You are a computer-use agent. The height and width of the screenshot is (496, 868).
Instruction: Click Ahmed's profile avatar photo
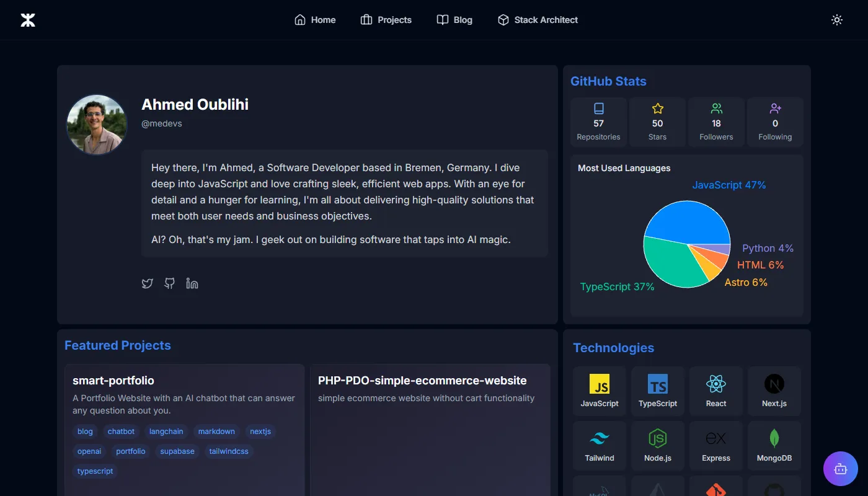click(x=97, y=124)
